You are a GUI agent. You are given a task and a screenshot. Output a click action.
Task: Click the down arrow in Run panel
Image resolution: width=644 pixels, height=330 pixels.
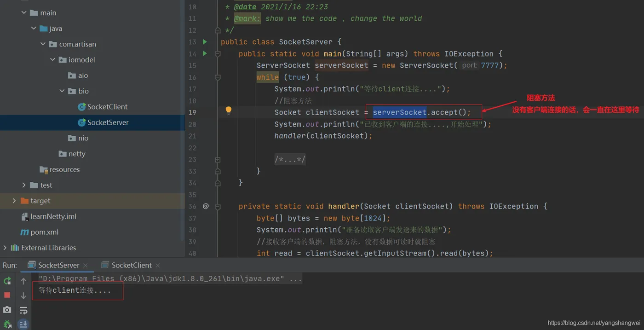(x=23, y=295)
